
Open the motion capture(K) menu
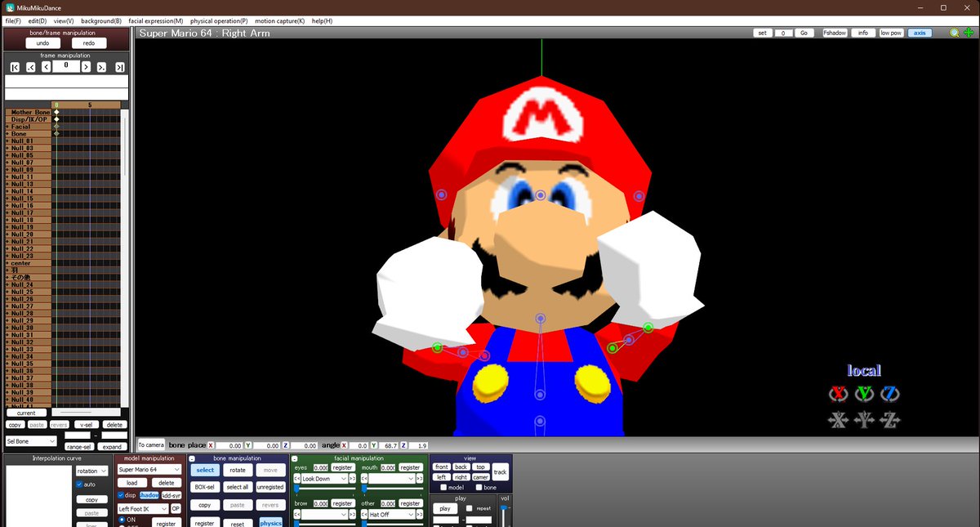click(x=279, y=20)
